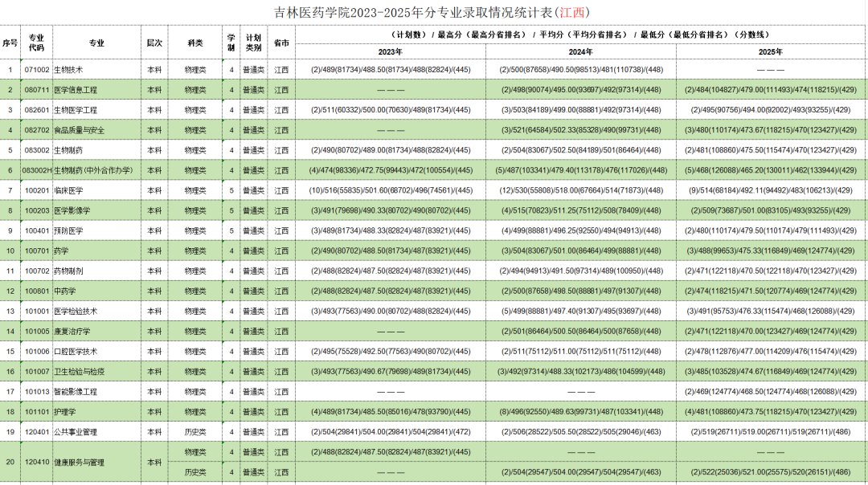Click 2023 data for 生物医学工程 starting (2)/511

[391, 110]
